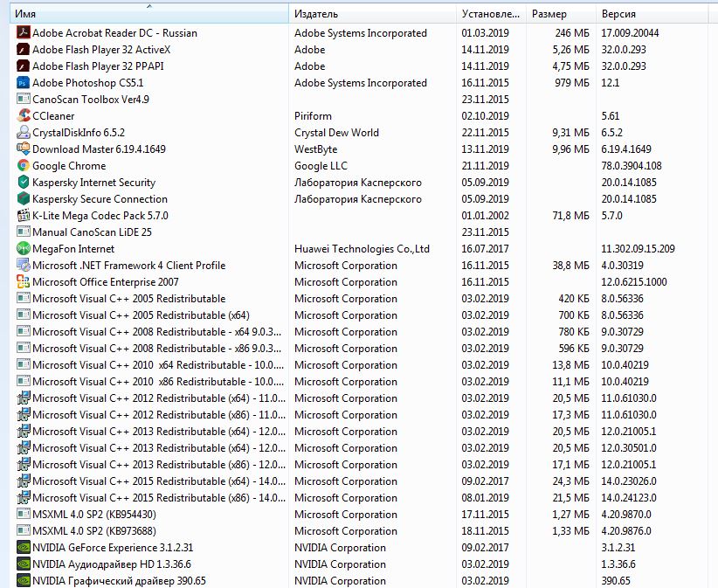This screenshot has height=588, width=718.
Task: Select the NVIDIA GeForce Experience icon
Action: click(x=23, y=547)
